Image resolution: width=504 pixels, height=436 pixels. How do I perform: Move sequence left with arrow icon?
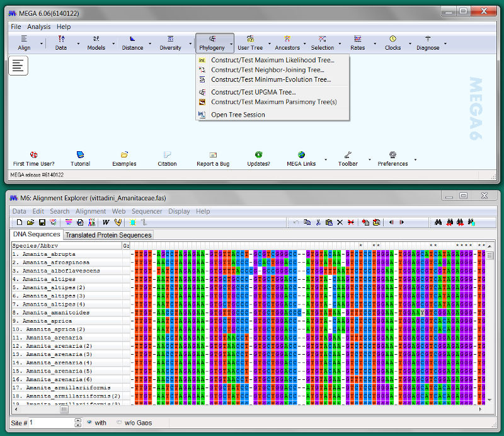(391, 222)
